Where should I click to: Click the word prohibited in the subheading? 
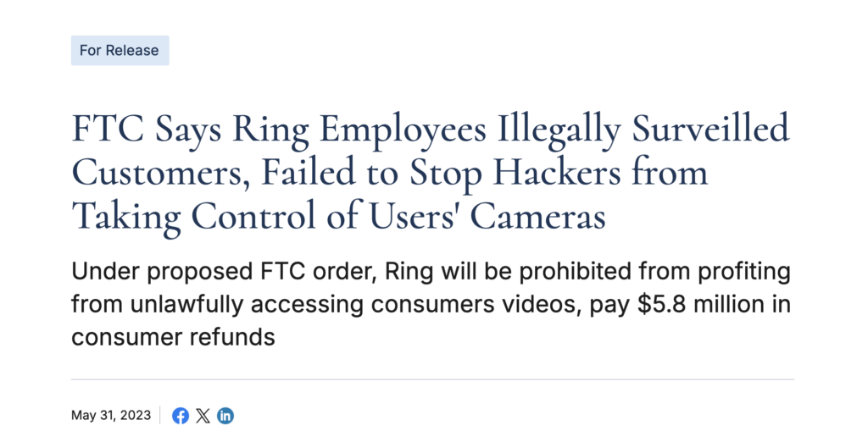tap(576, 272)
